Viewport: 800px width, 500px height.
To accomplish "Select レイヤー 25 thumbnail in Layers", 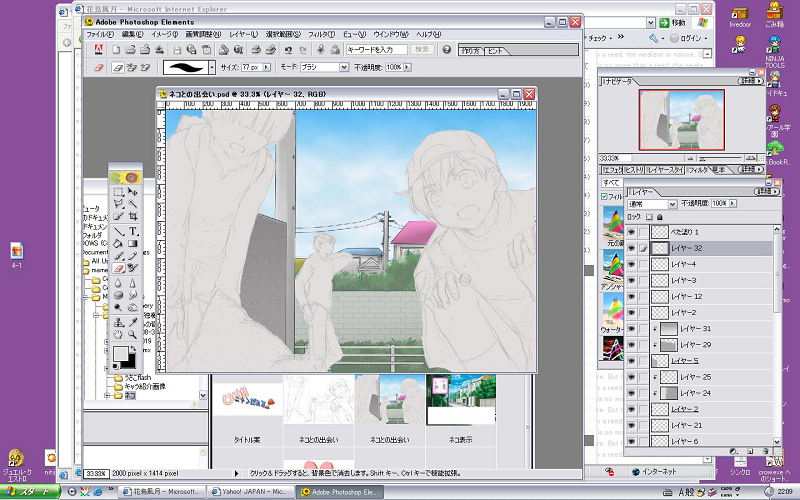I will coord(668,377).
